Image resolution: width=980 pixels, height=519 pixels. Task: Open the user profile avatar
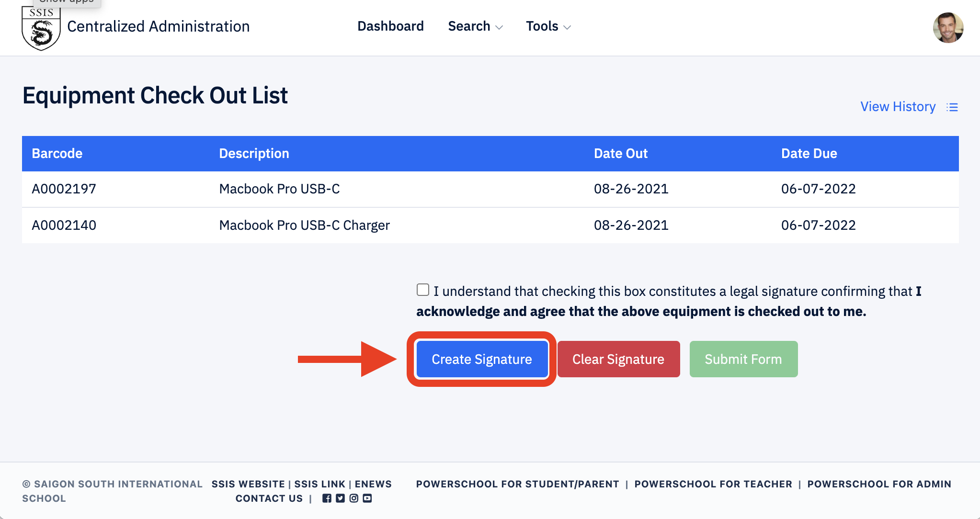coord(947,28)
